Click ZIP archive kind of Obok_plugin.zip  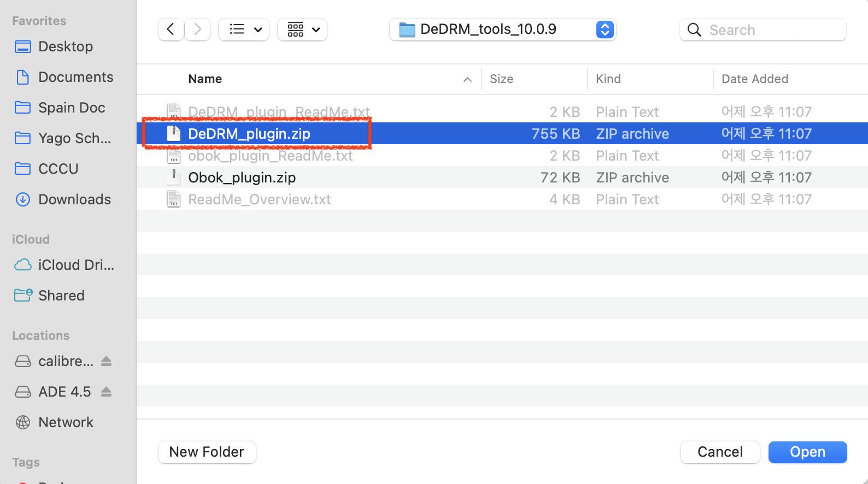[632, 177]
